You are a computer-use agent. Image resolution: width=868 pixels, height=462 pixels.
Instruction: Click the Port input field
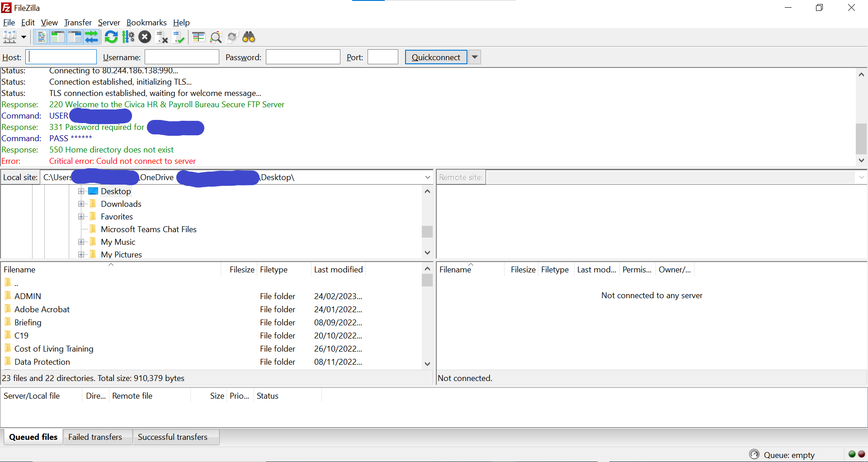pyautogui.click(x=383, y=57)
